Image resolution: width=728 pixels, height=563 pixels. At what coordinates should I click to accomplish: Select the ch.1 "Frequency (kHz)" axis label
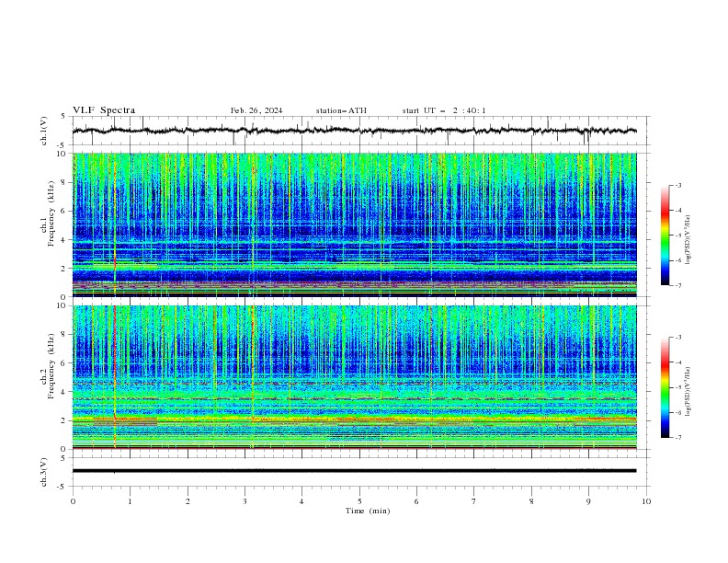tap(51, 212)
